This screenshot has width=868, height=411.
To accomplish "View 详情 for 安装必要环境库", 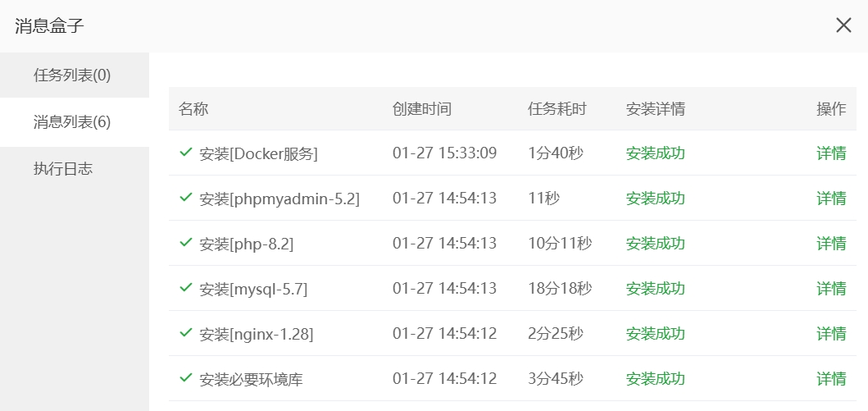I will [x=831, y=379].
